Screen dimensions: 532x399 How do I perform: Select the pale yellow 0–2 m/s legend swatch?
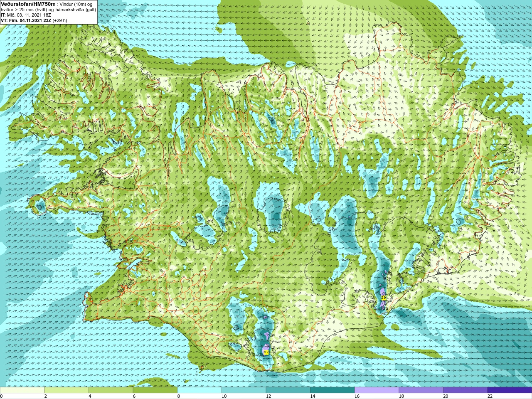pos(22,390)
